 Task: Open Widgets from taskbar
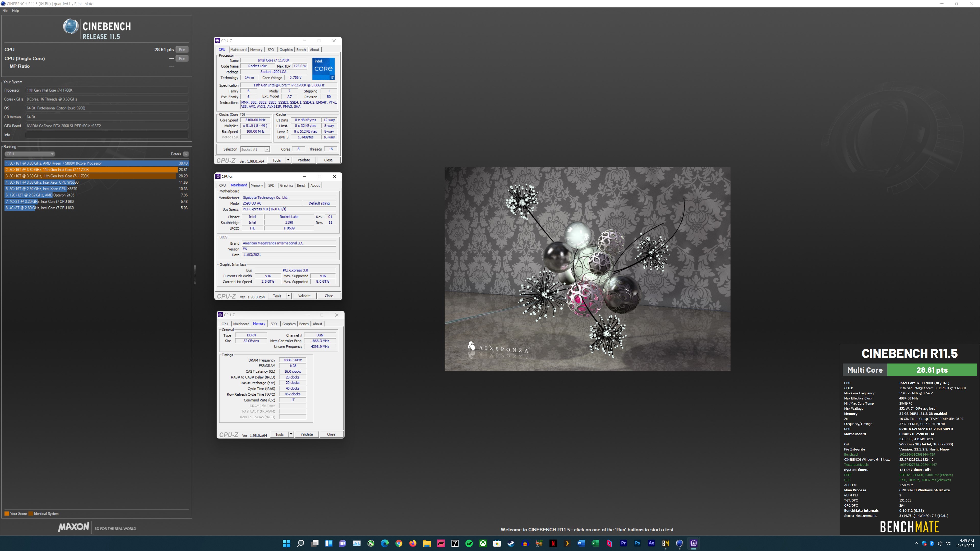[x=329, y=543]
